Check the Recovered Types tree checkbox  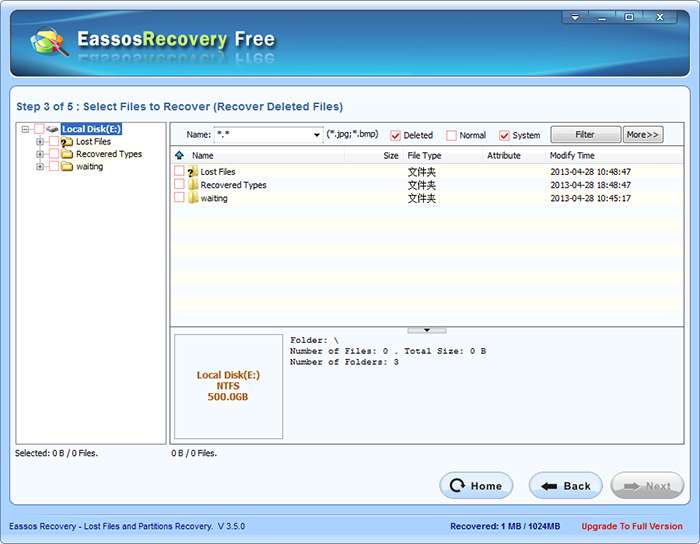[54, 154]
